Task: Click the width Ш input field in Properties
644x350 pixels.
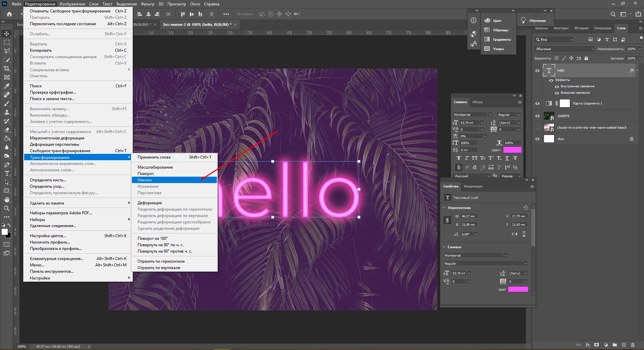Action: pyautogui.click(x=469, y=216)
